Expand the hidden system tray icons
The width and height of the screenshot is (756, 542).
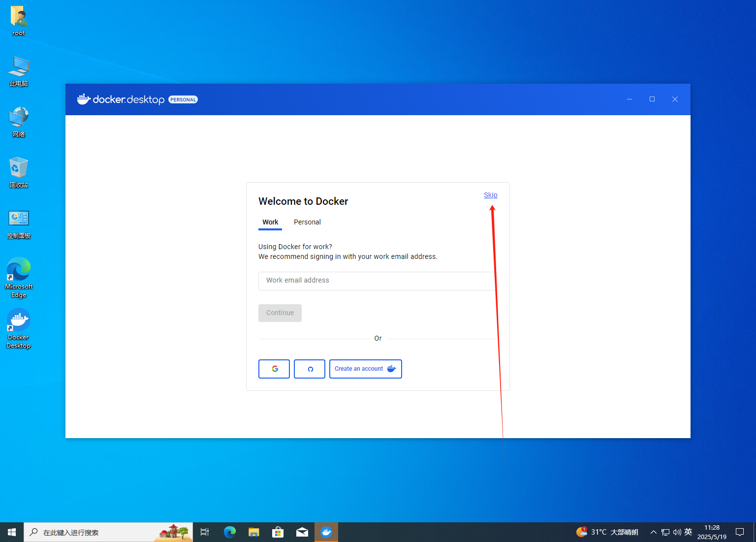[654, 532]
